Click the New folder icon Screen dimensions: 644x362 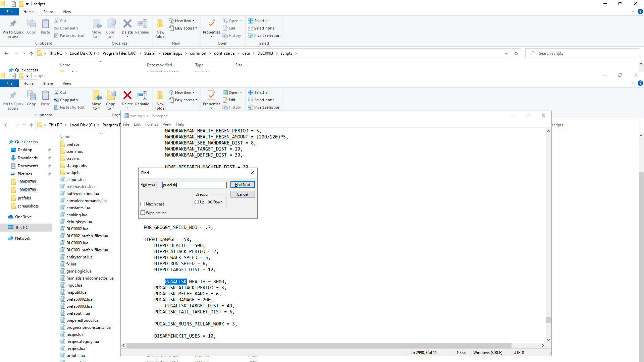(160, 24)
